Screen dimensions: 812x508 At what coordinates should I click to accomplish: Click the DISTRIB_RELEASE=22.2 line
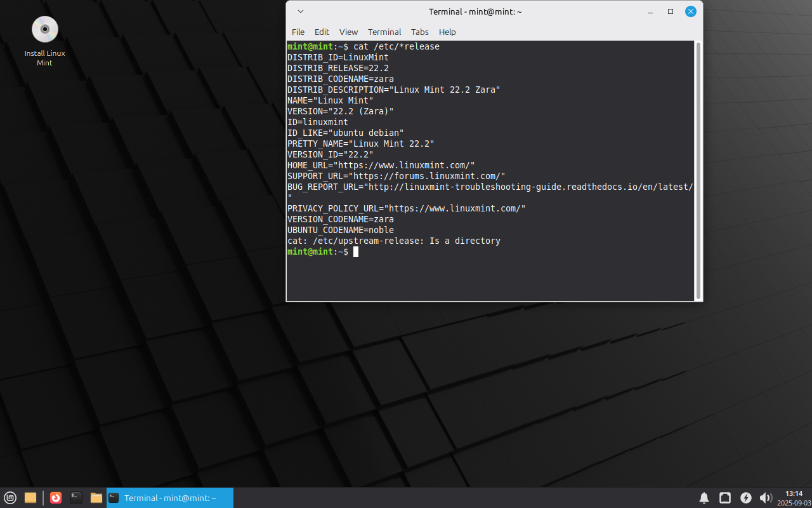point(338,68)
